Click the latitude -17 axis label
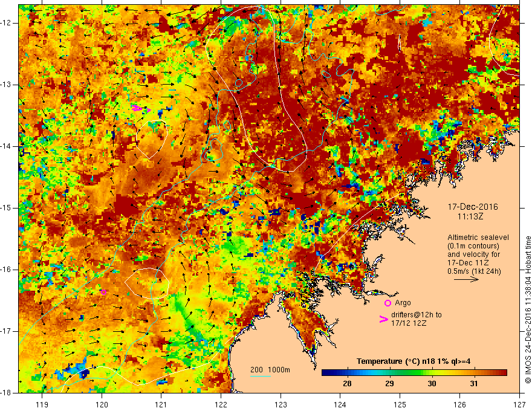 [x=6, y=331]
